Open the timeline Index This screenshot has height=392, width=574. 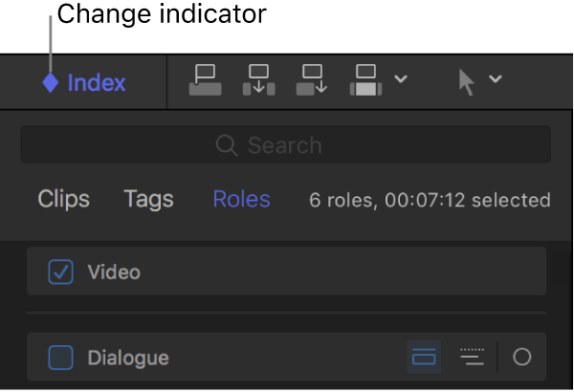96,83
